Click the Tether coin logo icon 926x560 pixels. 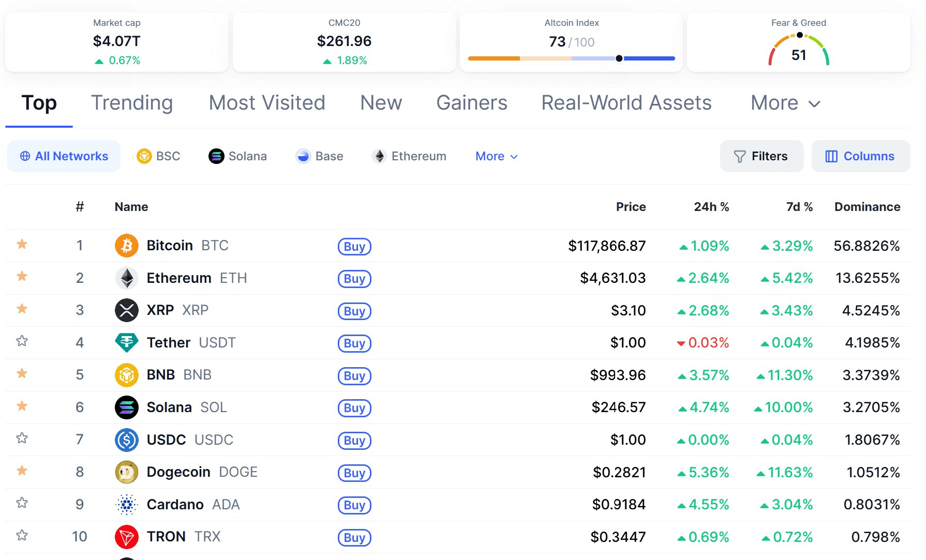pyautogui.click(x=127, y=342)
